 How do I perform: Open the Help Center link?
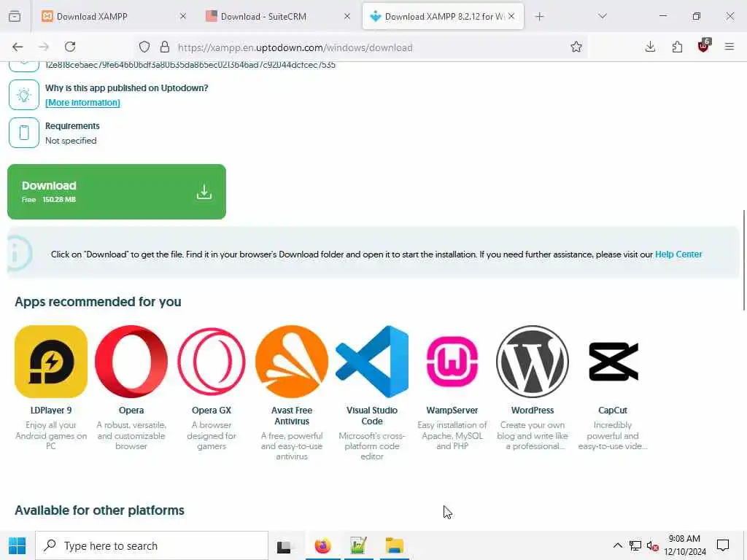(x=678, y=254)
